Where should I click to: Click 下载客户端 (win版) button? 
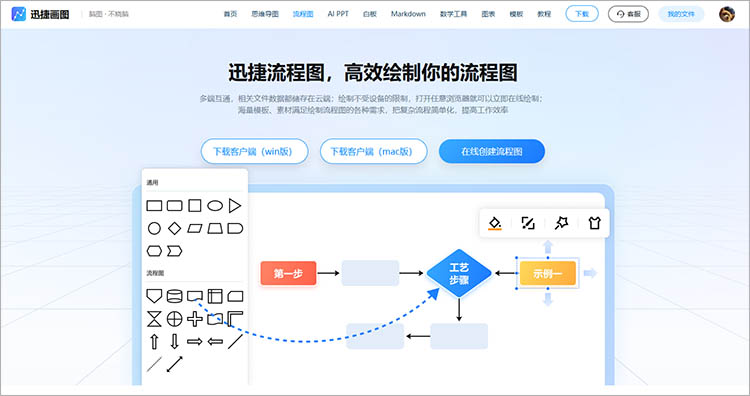tap(254, 151)
